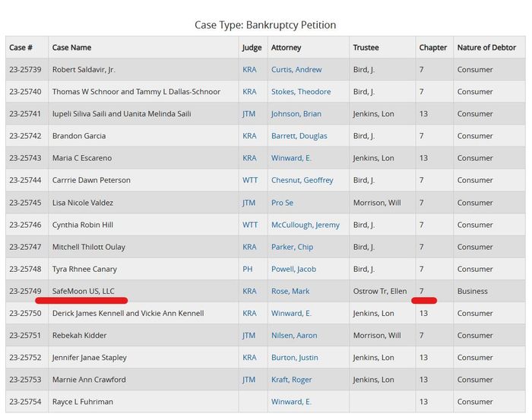The height and width of the screenshot is (420, 532).
Task: Open attorney link Johnson, Brian
Action: (x=296, y=114)
